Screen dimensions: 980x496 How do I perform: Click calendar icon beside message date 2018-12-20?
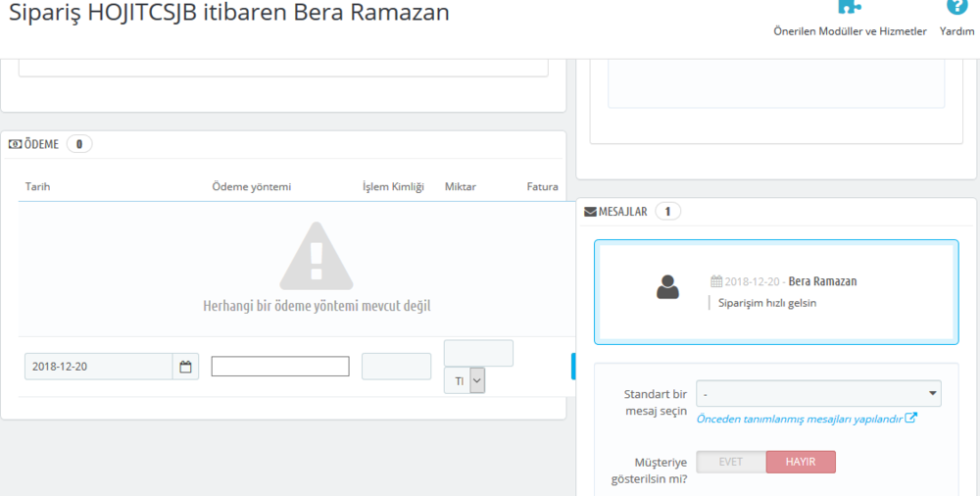[716, 281]
